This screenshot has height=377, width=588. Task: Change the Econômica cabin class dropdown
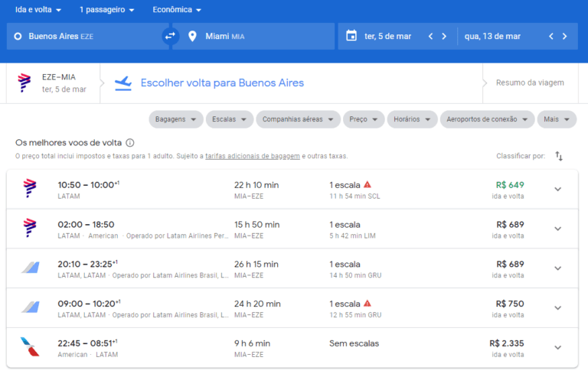(x=177, y=10)
